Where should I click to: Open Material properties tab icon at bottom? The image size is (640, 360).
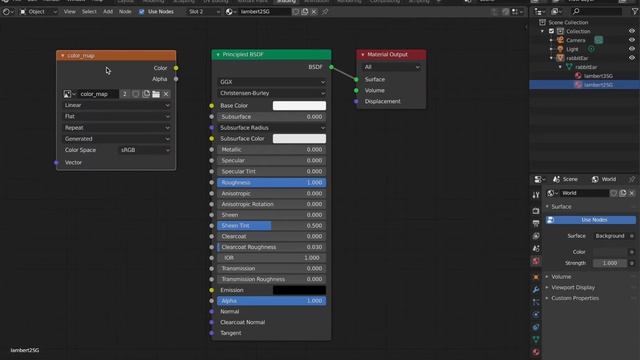pyautogui.click(x=536, y=352)
